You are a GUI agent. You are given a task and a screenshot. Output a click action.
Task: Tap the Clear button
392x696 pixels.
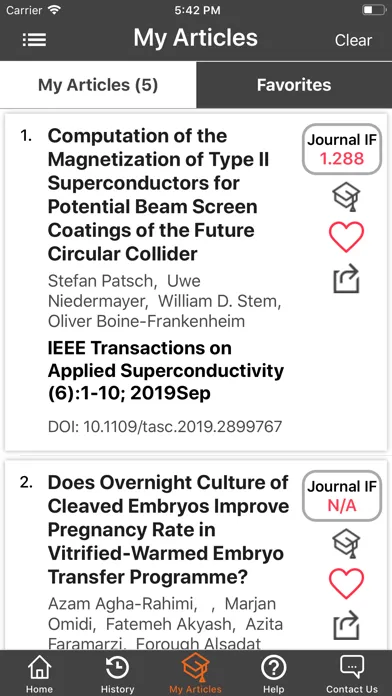353,40
